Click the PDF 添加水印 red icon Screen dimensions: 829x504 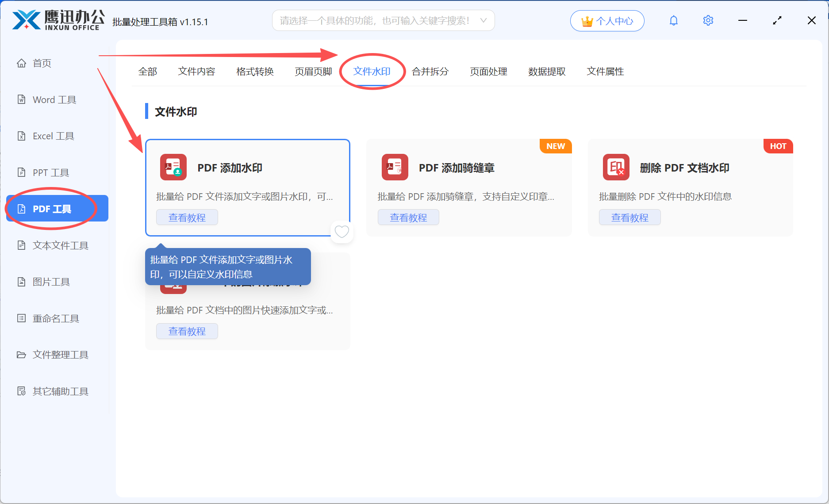(x=173, y=167)
